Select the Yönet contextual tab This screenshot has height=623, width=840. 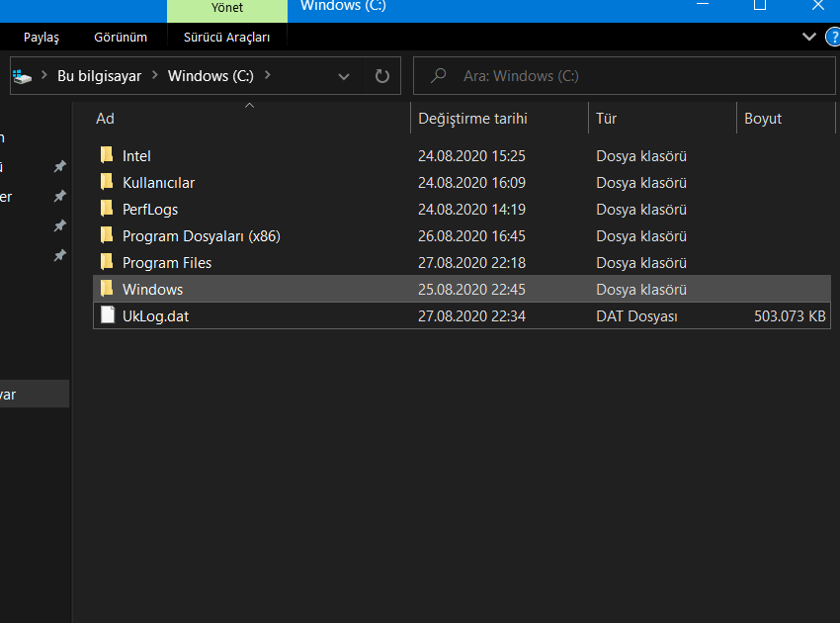click(x=227, y=9)
